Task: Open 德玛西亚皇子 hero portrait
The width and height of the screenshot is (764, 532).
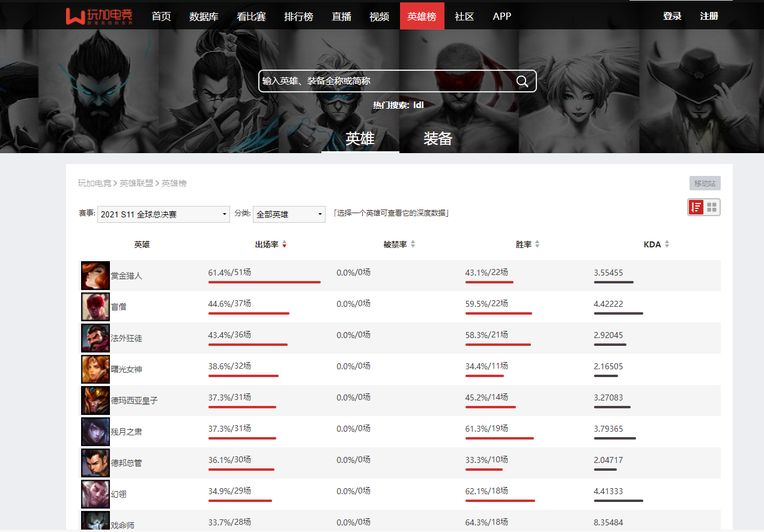Action: (95, 401)
